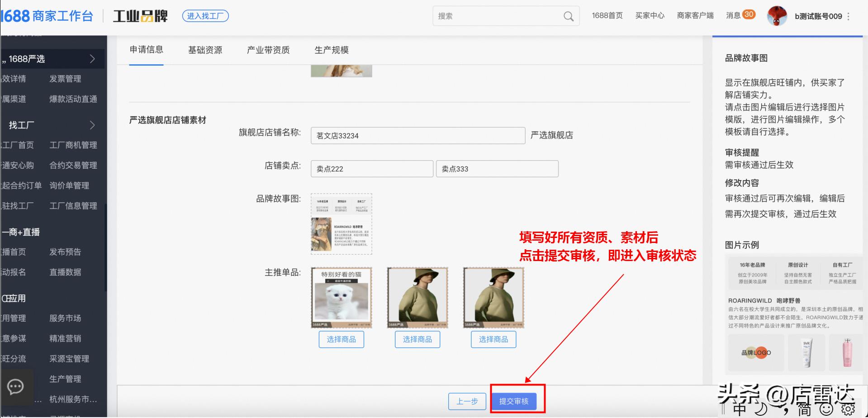Open 服务市场 from the sidebar
The image size is (868, 418).
pyautogui.click(x=66, y=318)
